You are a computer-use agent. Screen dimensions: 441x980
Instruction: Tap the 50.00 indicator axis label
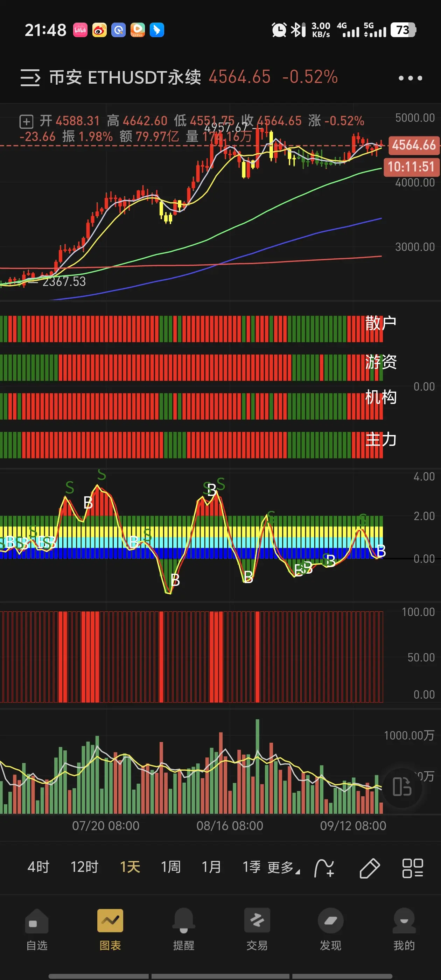[421, 657]
